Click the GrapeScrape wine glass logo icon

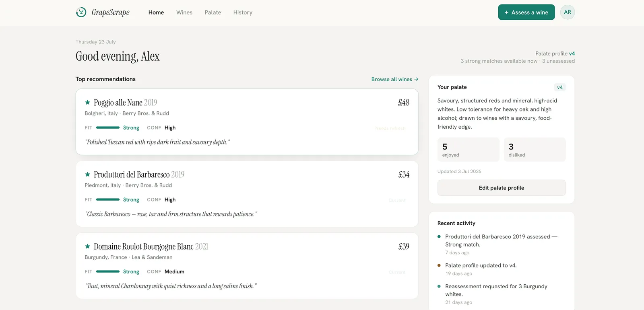(x=81, y=12)
